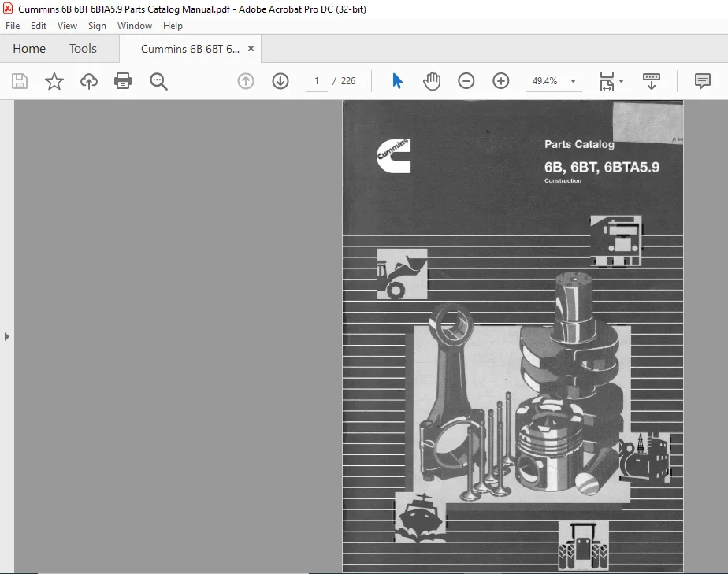
Task: Open the View menu
Action: (x=67, y=26)
